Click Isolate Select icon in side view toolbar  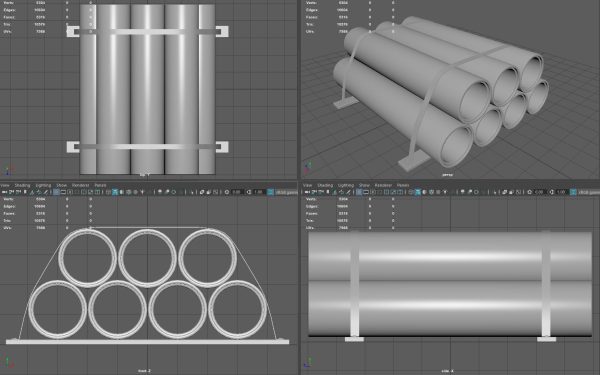pos(495,192)
